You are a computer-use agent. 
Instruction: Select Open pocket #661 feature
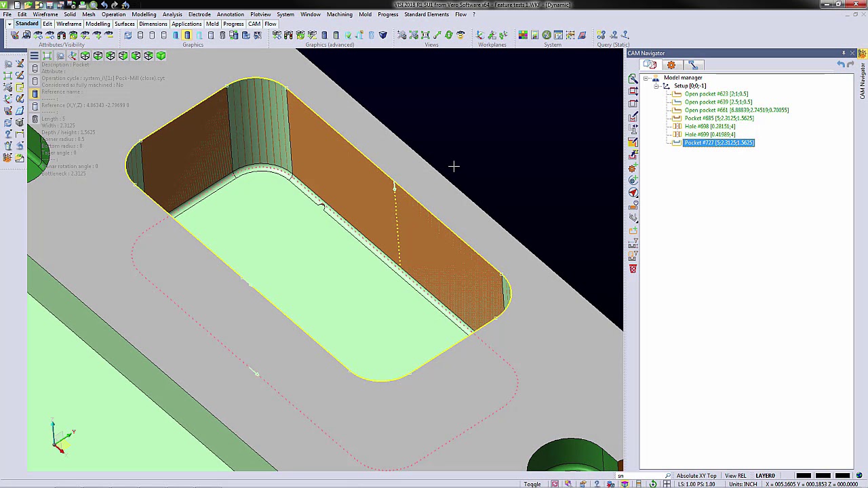tap(736, 110)
